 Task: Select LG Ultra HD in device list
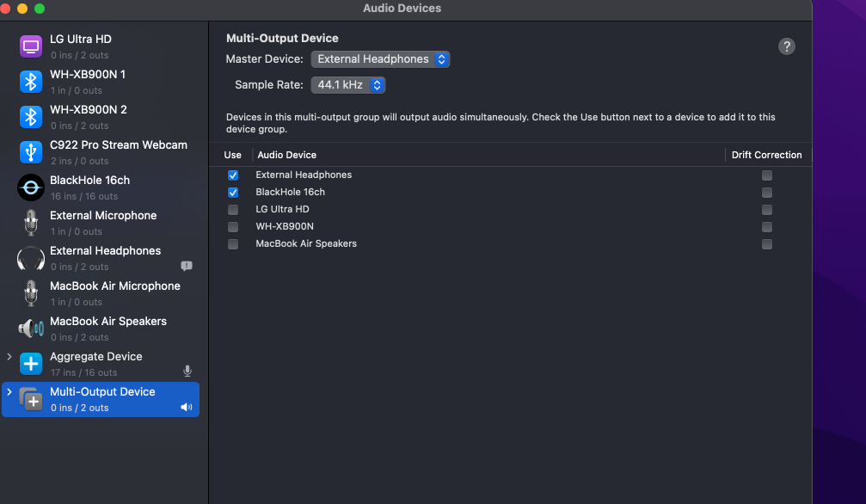(x=101, y=46)
